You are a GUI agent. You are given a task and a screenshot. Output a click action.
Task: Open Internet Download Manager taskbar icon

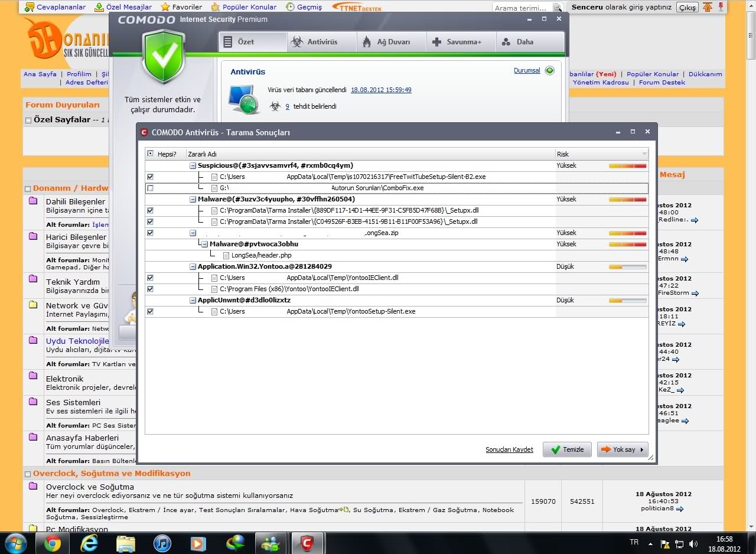(235, 543)
